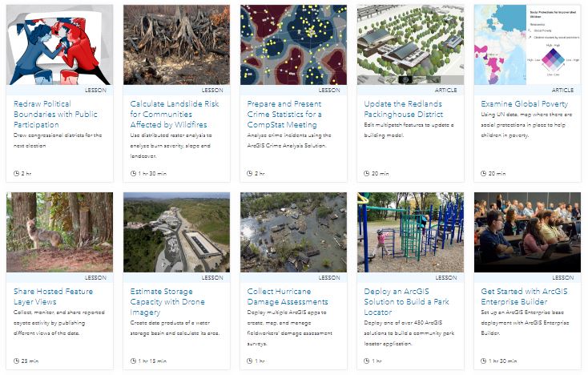
Task: Click the flooded neighborhood aerial thumbnail
Action: point(294,232)
